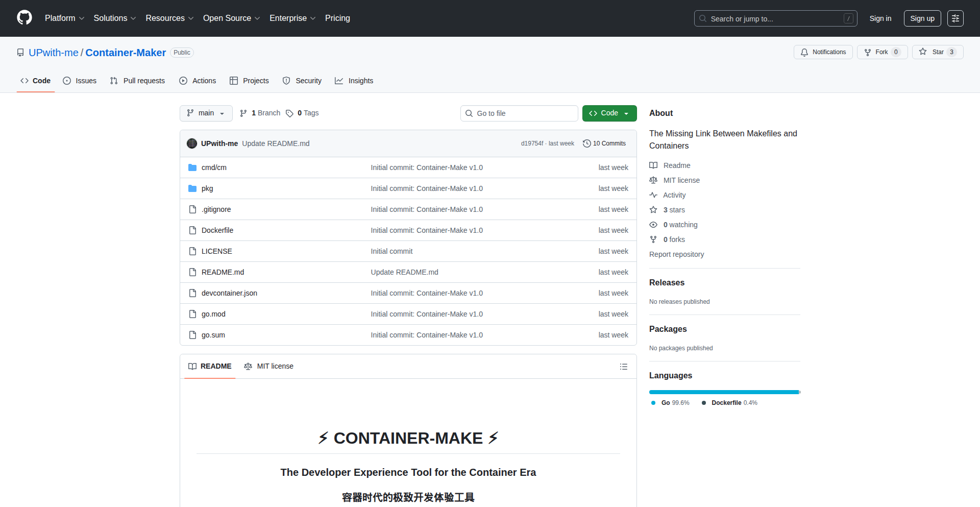Click the branch icon next to 1 Branch

(243, 113)
